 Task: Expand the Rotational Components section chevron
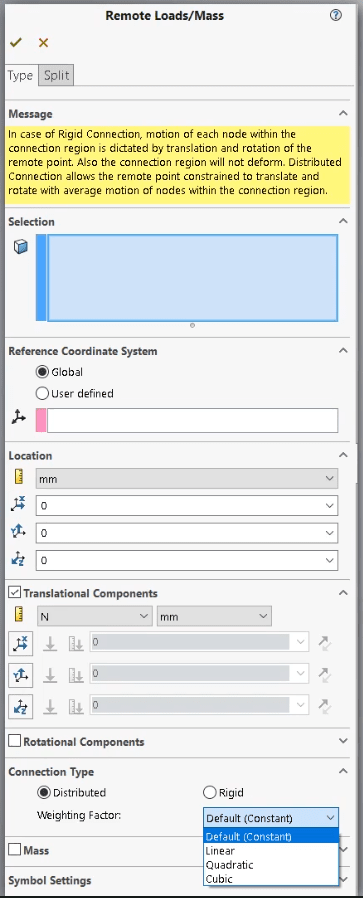343,741
